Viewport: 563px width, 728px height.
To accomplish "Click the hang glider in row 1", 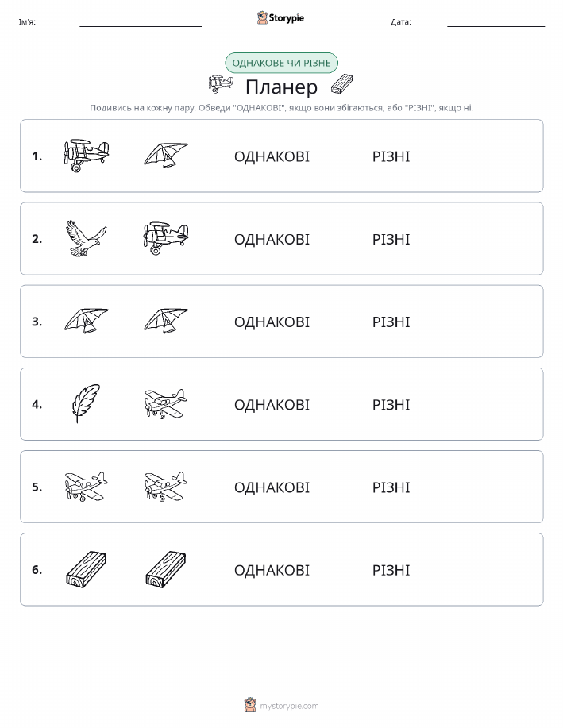I will 166,155.
